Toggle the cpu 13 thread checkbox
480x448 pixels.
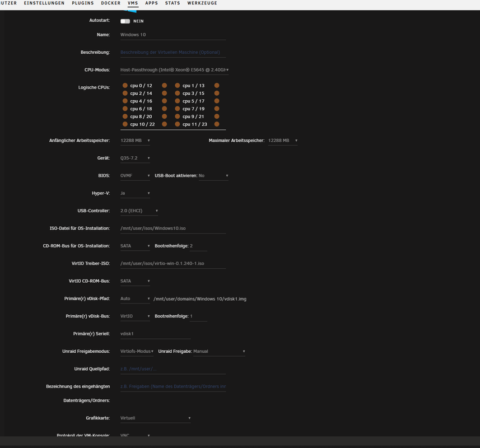click(217, 85)
